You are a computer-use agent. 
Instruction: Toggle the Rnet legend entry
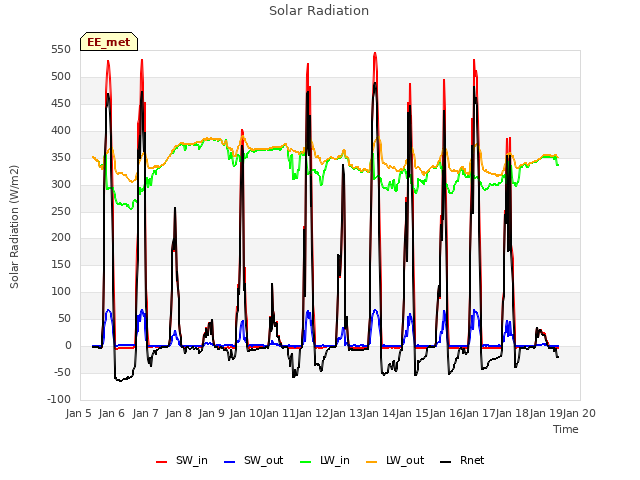(x=462, y=460)
